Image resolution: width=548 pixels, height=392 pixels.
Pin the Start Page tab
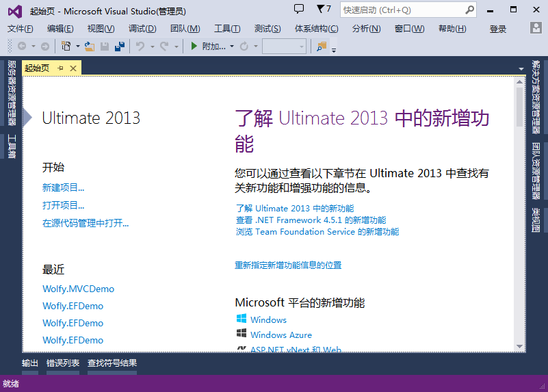pyautogui.click(x=60, y=68)
